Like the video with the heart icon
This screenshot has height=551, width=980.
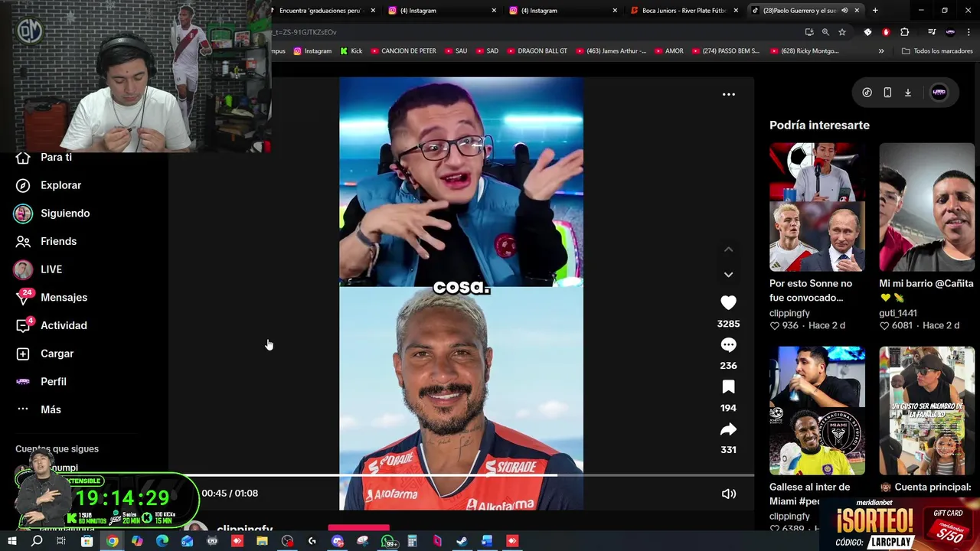728,303
